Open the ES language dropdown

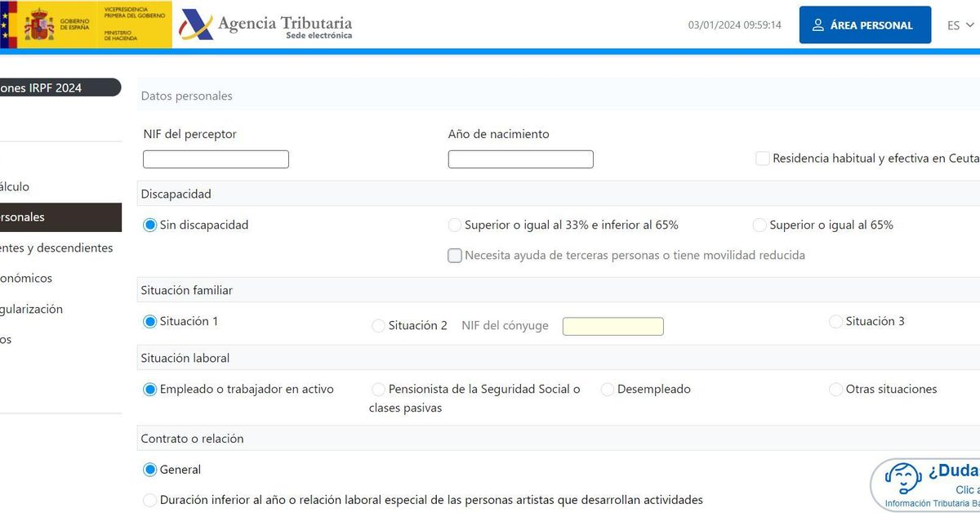[957, 25]
